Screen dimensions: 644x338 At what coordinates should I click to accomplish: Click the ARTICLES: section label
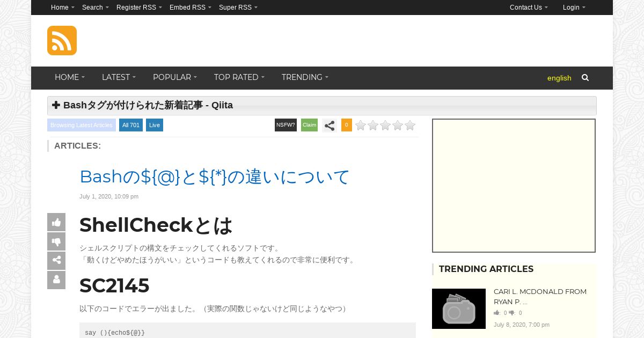(77, 145)
